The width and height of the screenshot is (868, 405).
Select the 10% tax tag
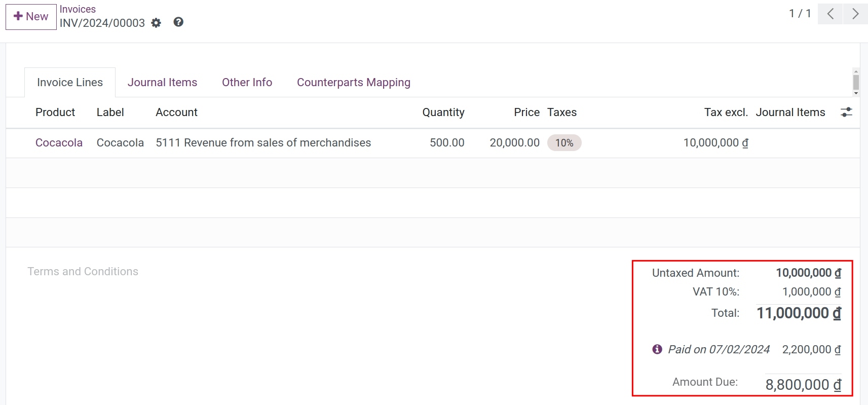tap(564, 143)
